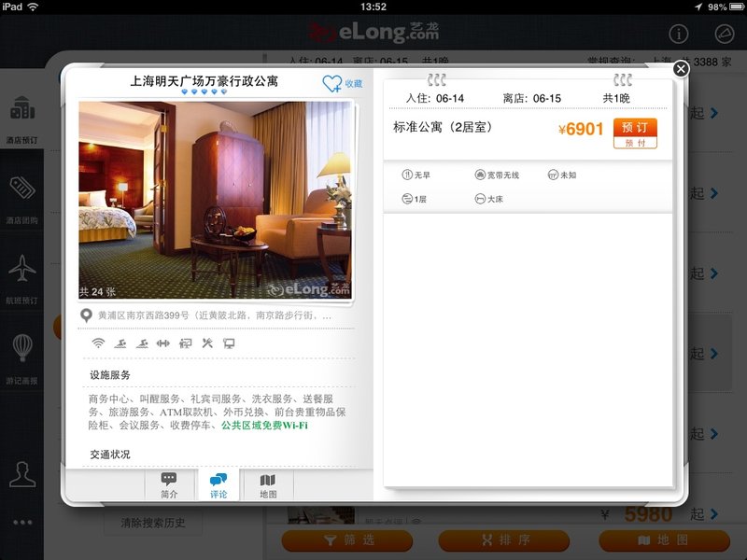Viewport: 747px width, 560px height.
Task: Click 公共区域免费Wi-Fi green link
Action: 264,425
